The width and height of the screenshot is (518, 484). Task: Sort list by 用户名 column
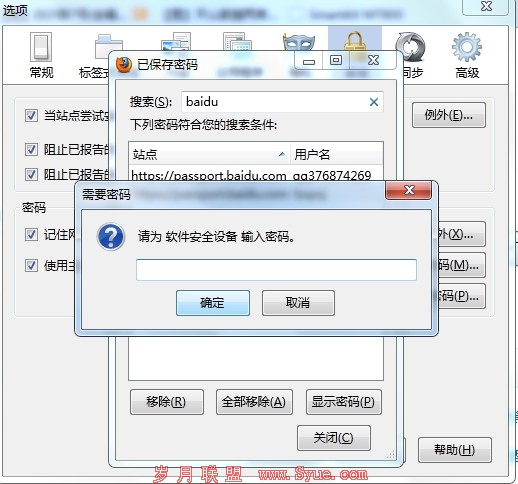point(337,154)
